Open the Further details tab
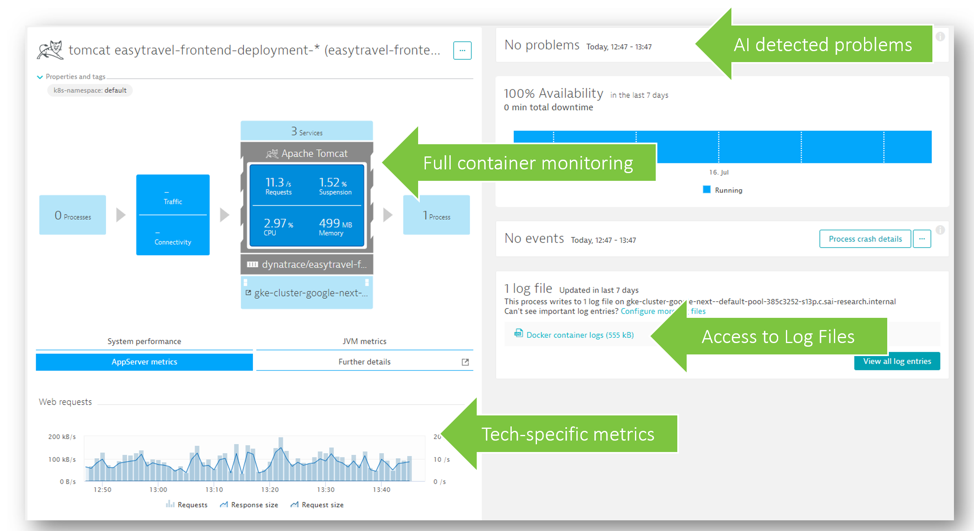Viewport: 974px width, 531px height. [365, 362]
